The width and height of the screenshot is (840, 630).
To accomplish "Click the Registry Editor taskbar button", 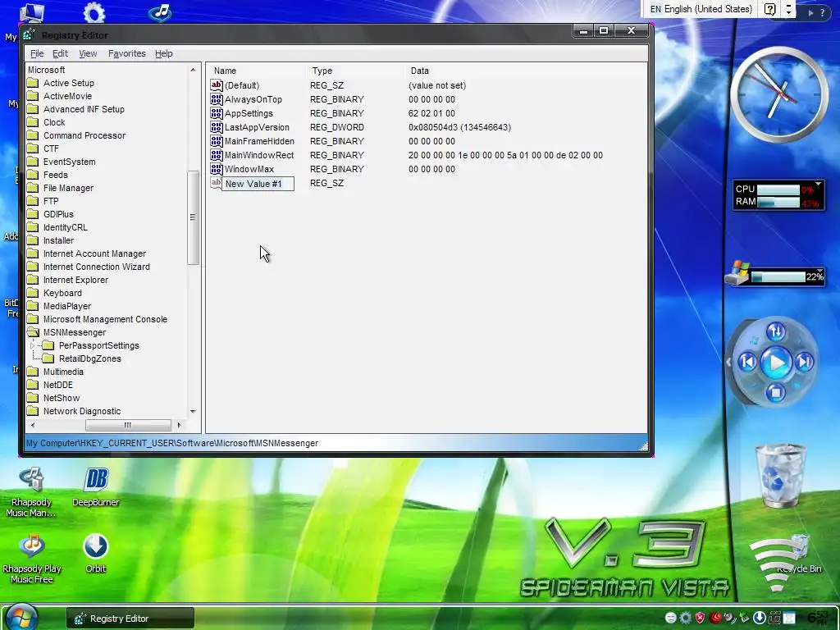I will (130, 619).
